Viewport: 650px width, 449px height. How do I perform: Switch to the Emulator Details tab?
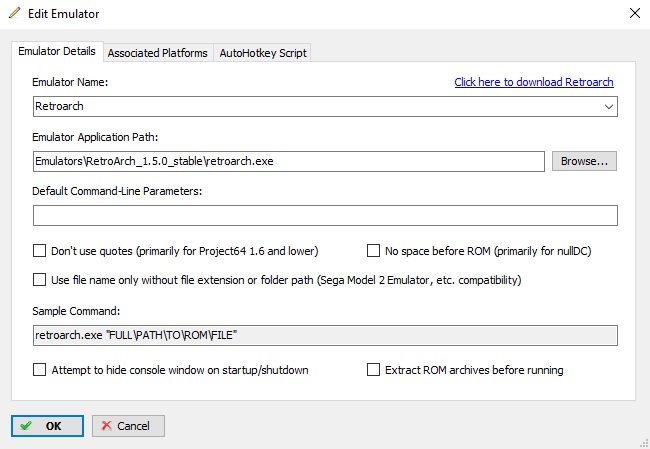coord(57,51)
